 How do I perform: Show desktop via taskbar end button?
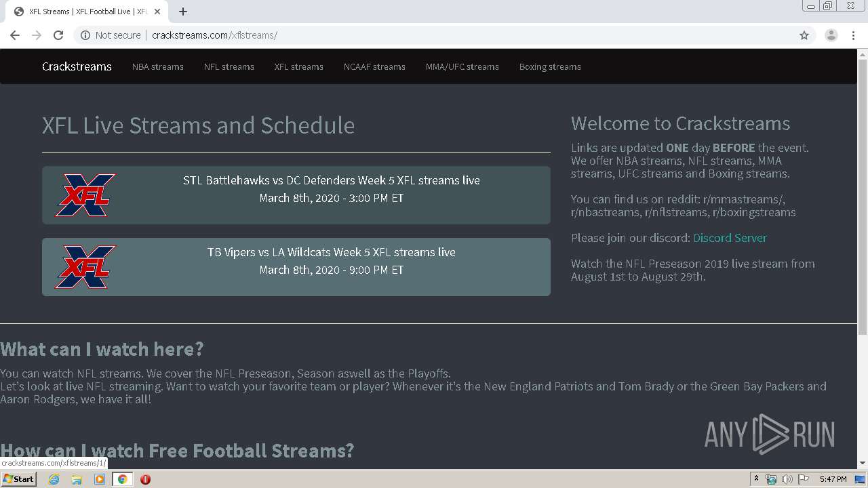coord(861,479)
